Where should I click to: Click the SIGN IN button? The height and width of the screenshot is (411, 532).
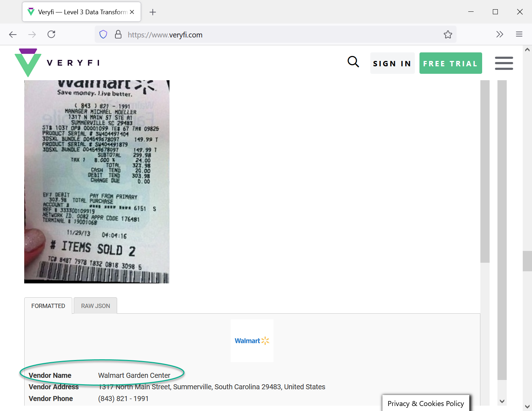(x=392, y=63)
